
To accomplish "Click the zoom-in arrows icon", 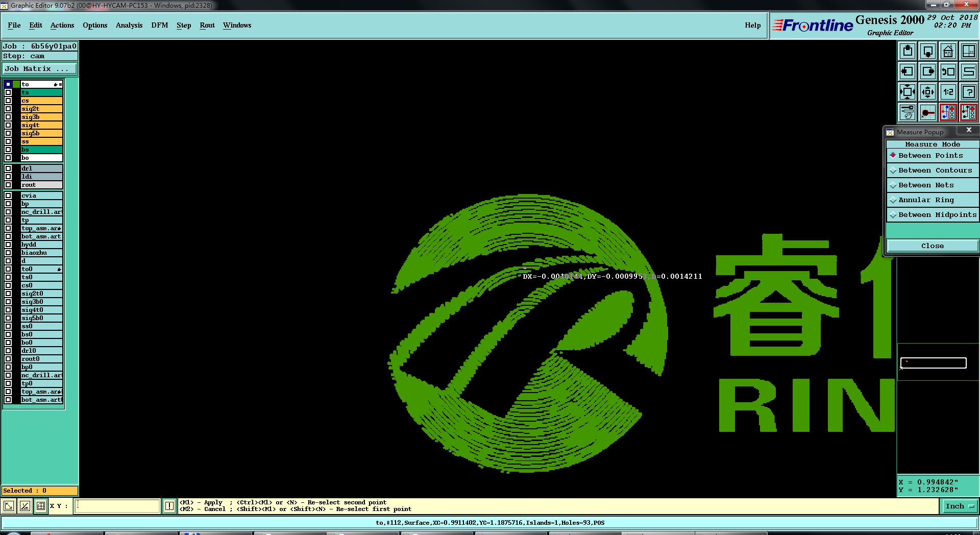I will 908,92.
